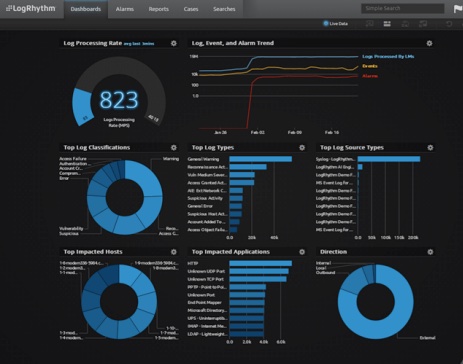Toggle the Events legend entry
This screenshot has height=364, width=463.
click(x=370, y=66)
